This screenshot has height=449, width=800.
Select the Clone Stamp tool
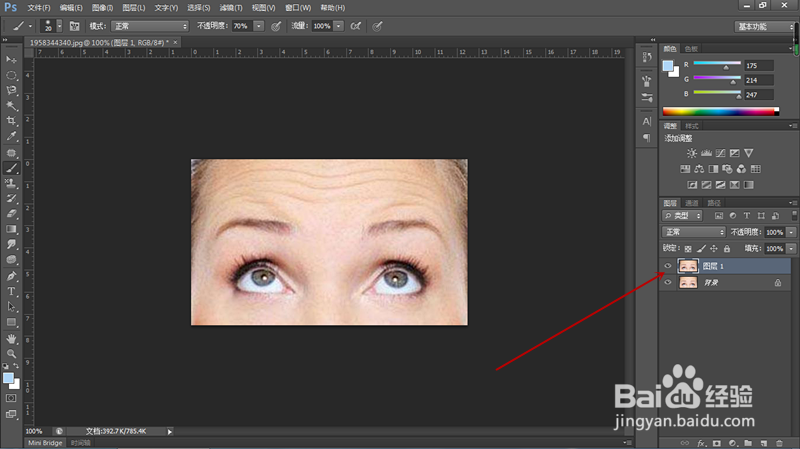coord(11,183)
